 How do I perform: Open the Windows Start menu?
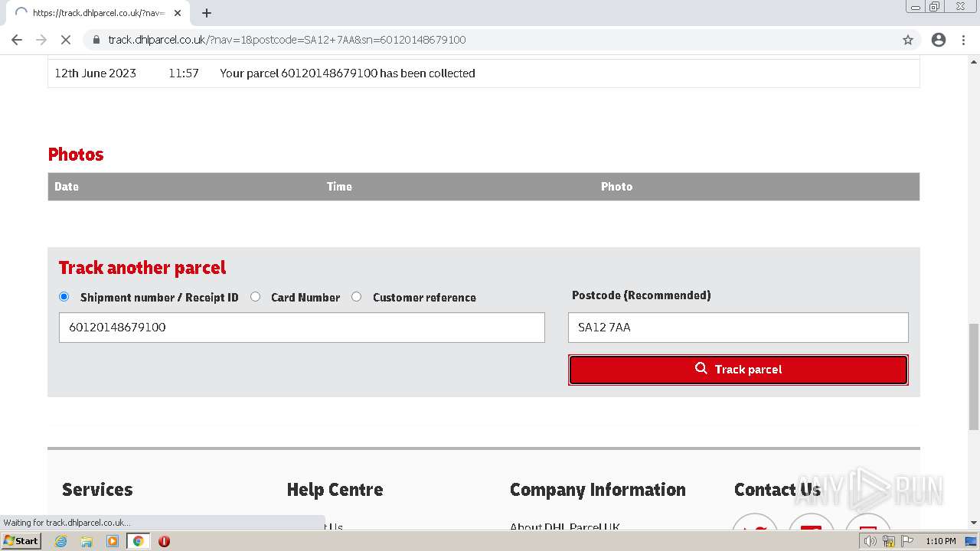point(21,541)
